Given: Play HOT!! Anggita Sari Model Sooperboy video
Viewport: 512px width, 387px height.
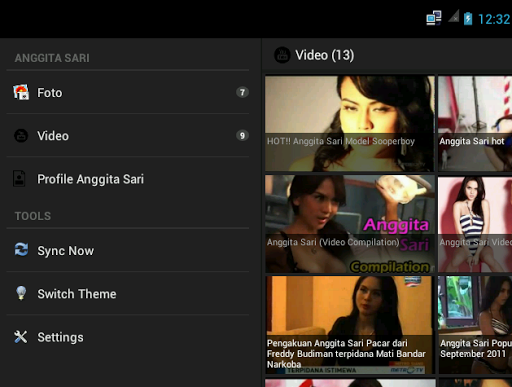Looking at the screenshot, I should 350,124.
